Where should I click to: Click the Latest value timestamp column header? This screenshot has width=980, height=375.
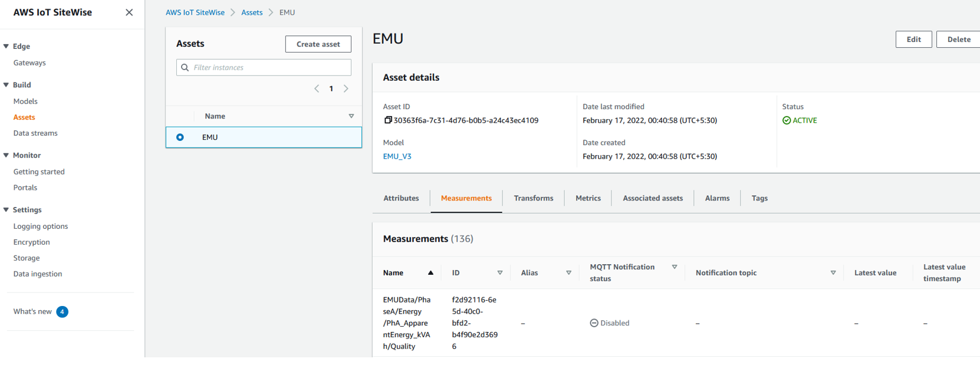(944, 273)
